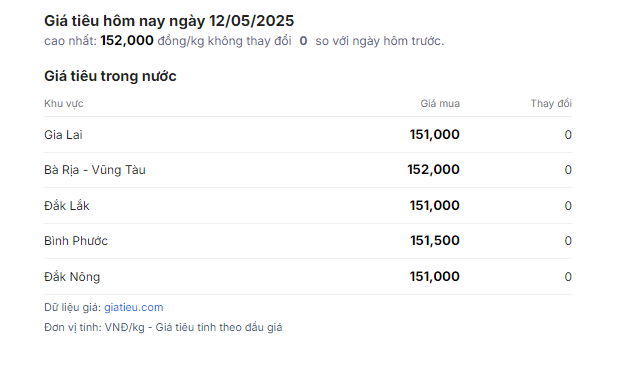Click the Đắk Lắk region name
Image resolution: width=642 pixels, height=366 pixels.
67,206
